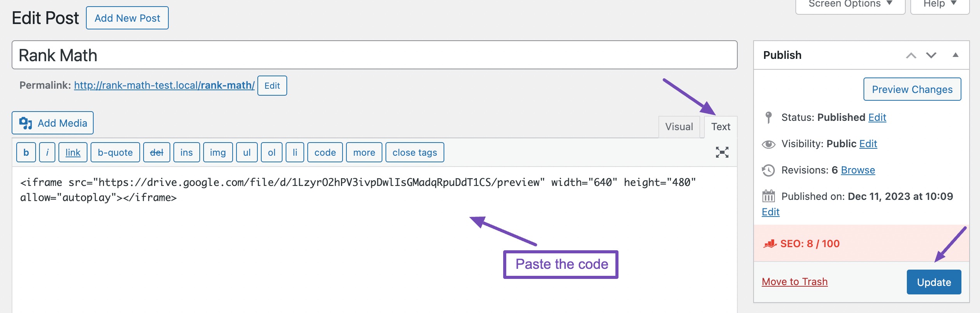Insert blockquote with b-quote button
Image resolution: width=980 pixels, height=313 pixels.
tap(115, 152)
